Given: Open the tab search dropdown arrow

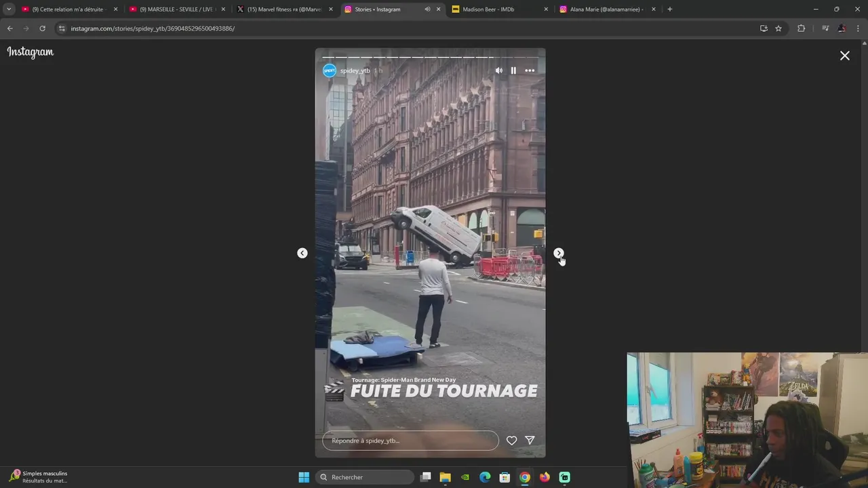Looking at the screenshot, I should pyautogui.click(x=9, y=9).
